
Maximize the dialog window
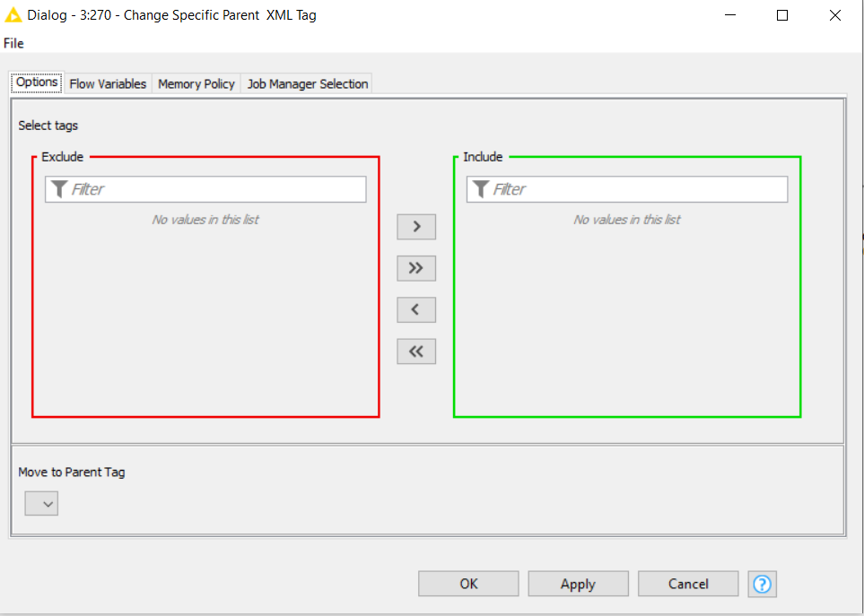click(782, 15)
